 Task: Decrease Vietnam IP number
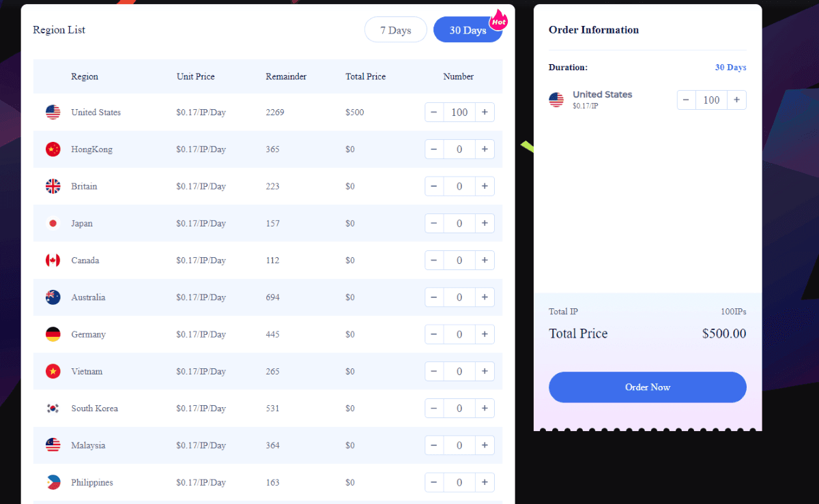pos(434,372)
